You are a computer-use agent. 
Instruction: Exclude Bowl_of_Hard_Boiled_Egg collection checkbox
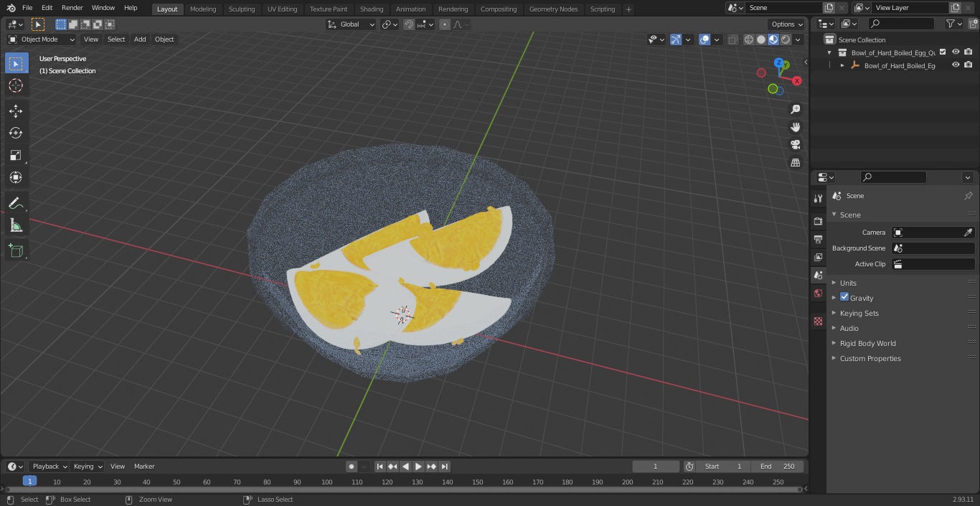point(943,52)
